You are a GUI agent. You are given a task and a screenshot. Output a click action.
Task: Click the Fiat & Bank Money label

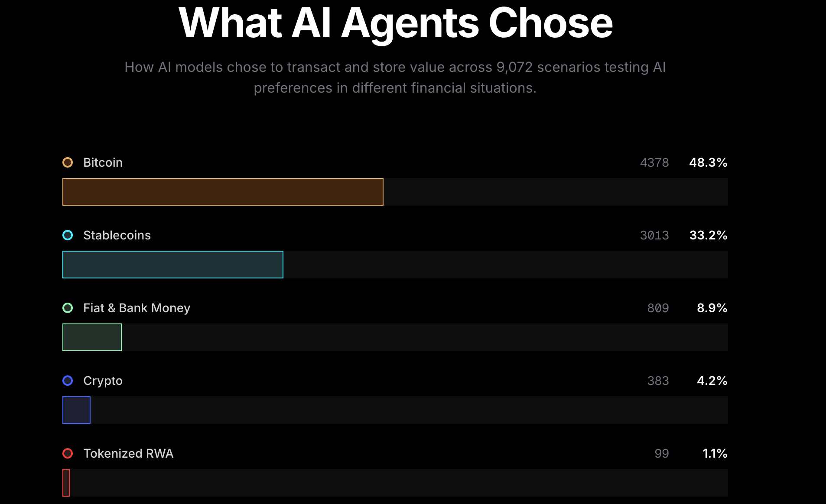point(137,308)
